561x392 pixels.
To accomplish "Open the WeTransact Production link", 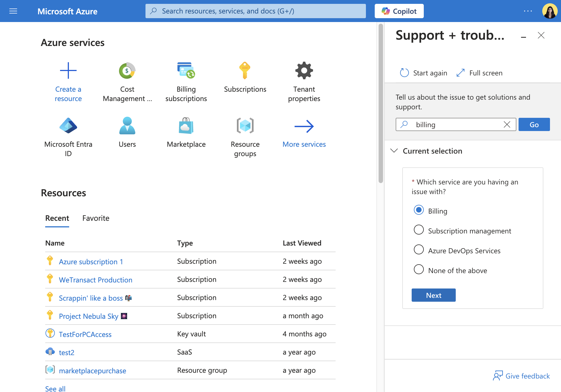I will [96, 280].
